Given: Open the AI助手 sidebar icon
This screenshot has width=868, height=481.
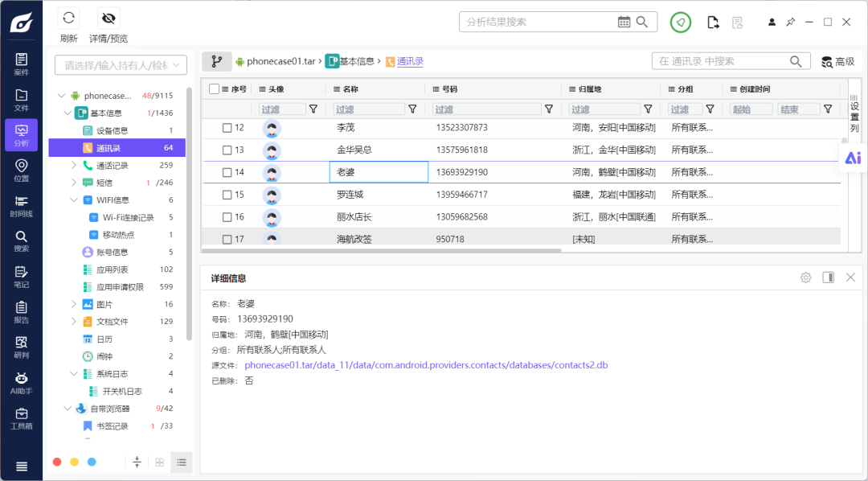Looking at the screenshot, I should [21, 384].
